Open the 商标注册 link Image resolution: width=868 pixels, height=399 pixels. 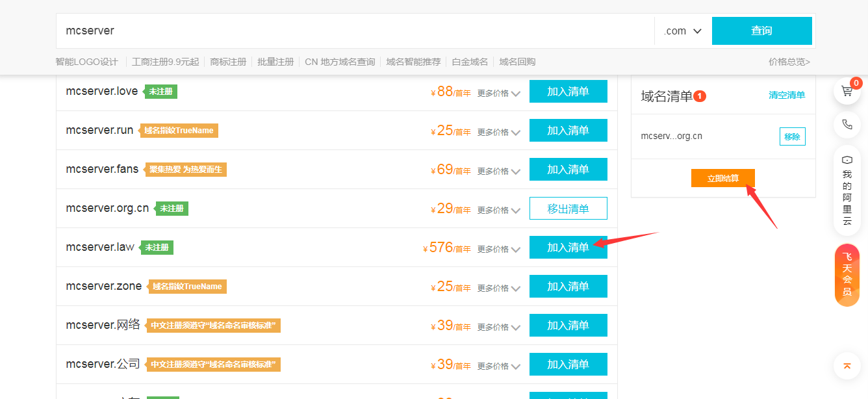(x=228, y=62)
